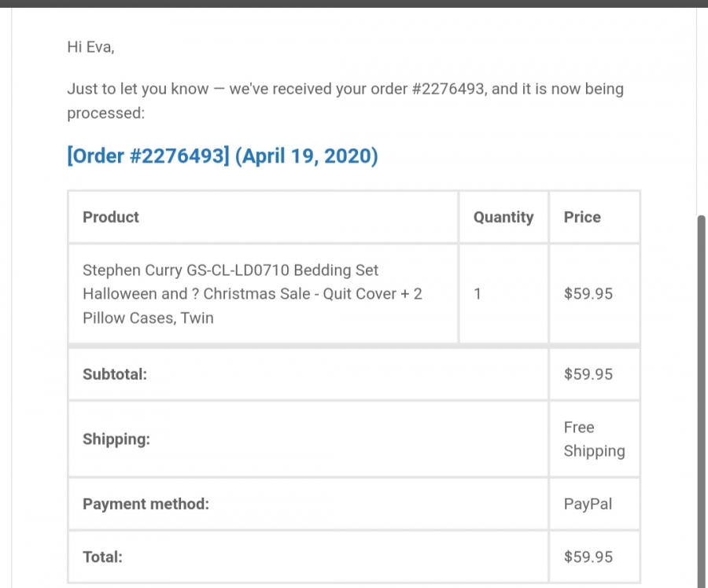Select the Quantity column header
Viewport: 708px width, 588px height.
click(x=503, y=217)
